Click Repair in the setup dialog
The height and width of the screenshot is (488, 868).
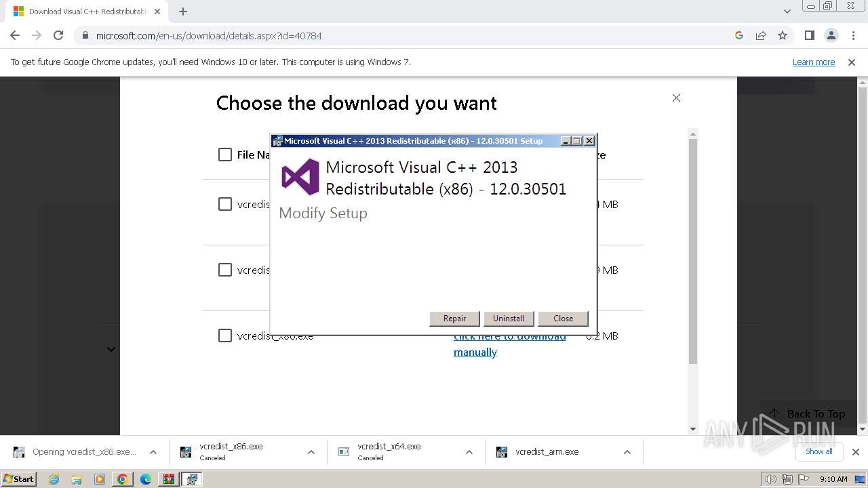pos(454,319)
